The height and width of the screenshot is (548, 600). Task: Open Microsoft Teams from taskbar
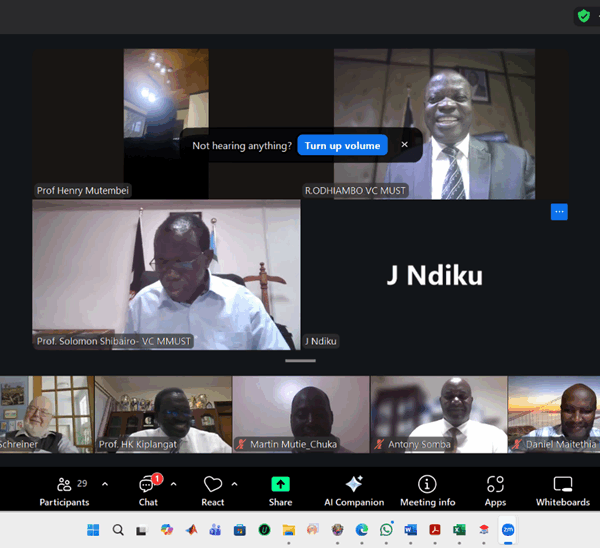tap(215, 530)
